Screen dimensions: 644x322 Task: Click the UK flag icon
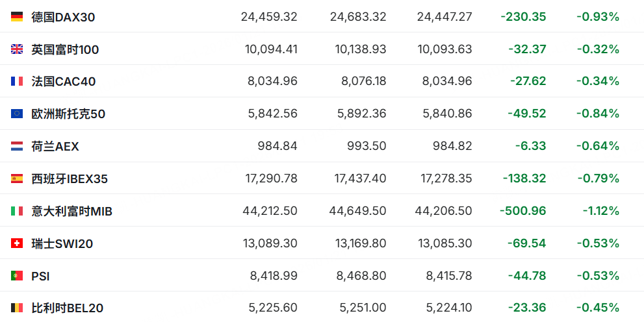point(17,49)
